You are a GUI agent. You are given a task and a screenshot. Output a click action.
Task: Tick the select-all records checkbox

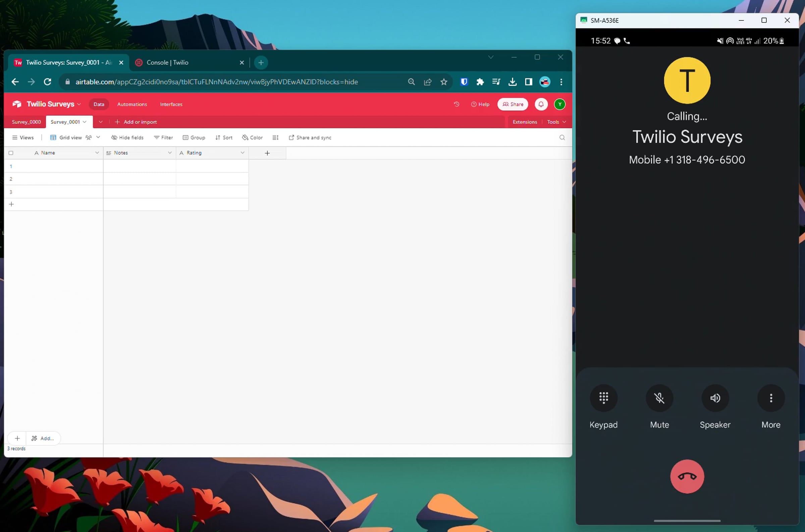[11, 153]
